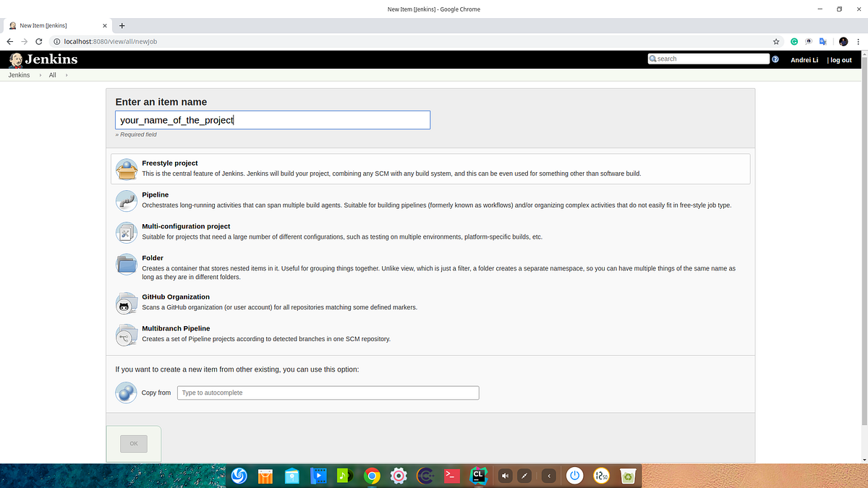Open the Grammarly extension icon
This screenshot has width=868, height=488.
pos(794,41)
